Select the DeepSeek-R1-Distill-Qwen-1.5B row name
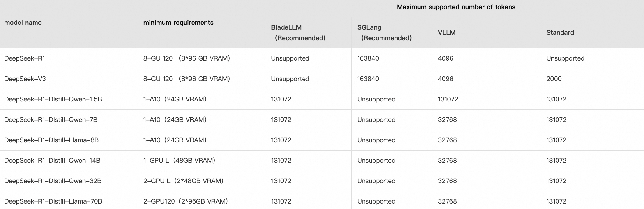 53,99
